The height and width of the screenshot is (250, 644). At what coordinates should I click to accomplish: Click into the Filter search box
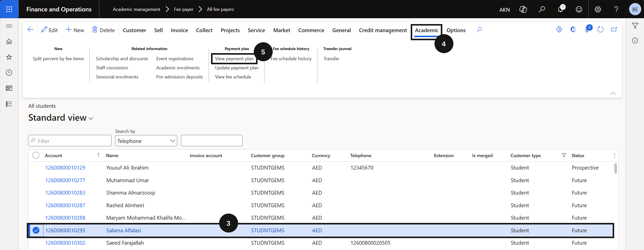pyautogui.click(x=70, y=141)
